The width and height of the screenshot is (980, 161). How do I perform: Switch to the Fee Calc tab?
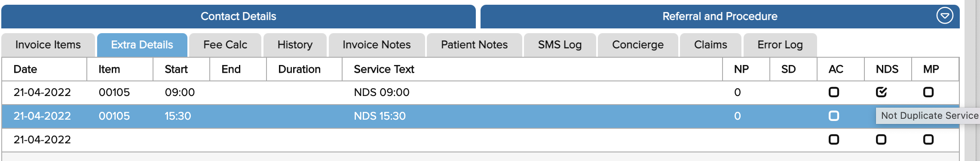pyautogui.click(x=225, y=45)
